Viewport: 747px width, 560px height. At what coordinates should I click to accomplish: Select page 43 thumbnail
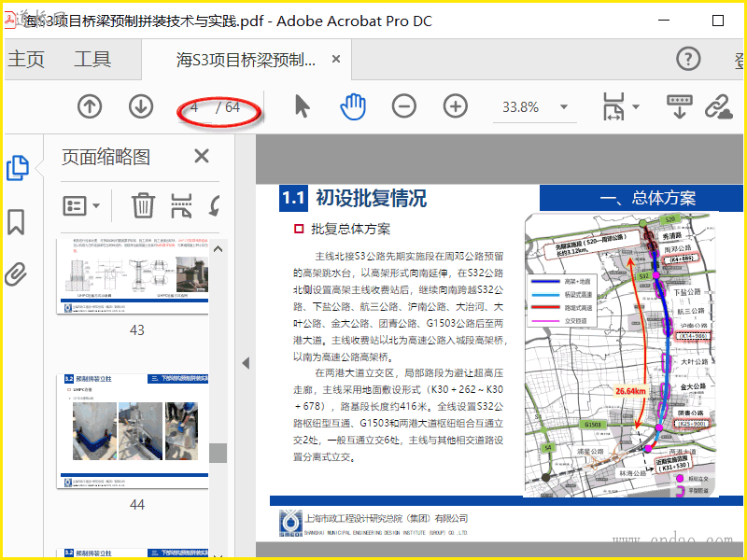(x=133, y=276)
